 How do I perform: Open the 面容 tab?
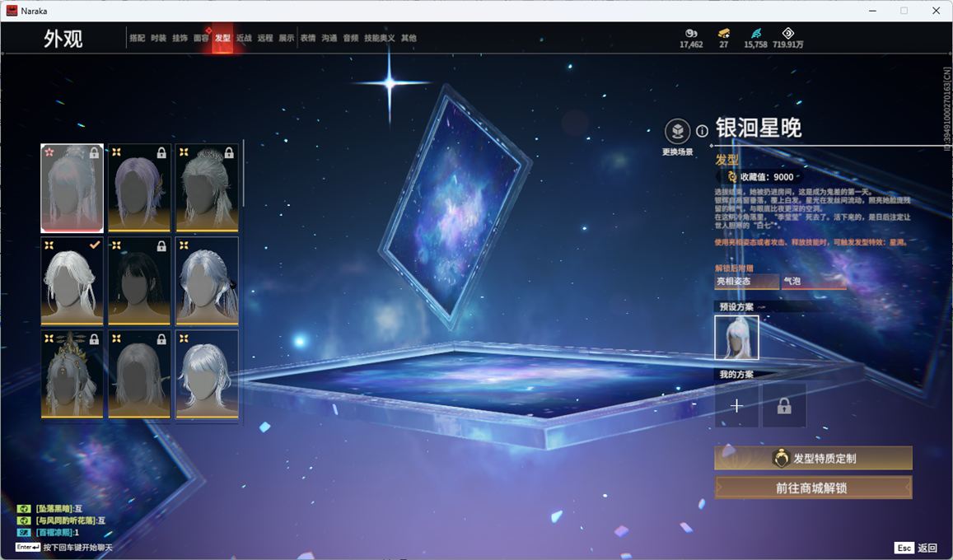pos(201,38)
